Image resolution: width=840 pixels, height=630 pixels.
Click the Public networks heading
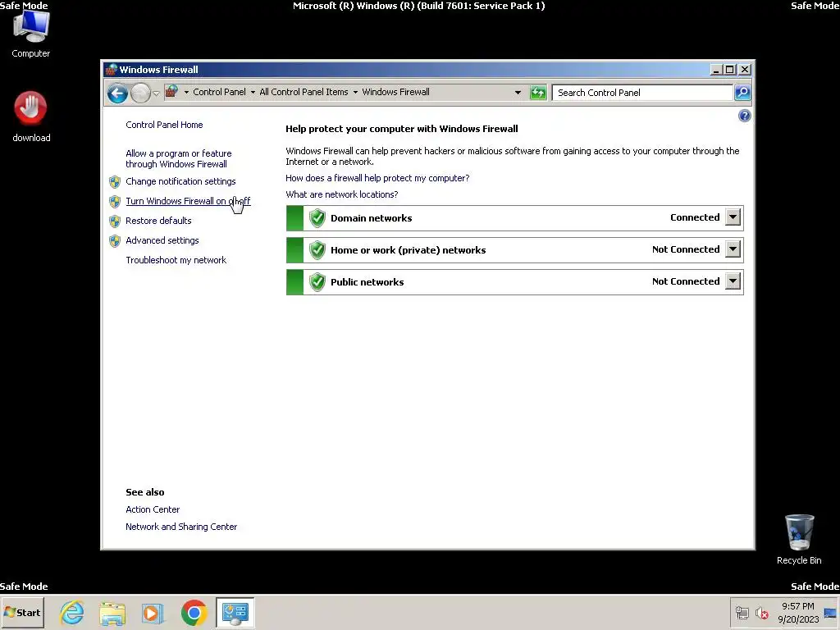click(367, 282)
